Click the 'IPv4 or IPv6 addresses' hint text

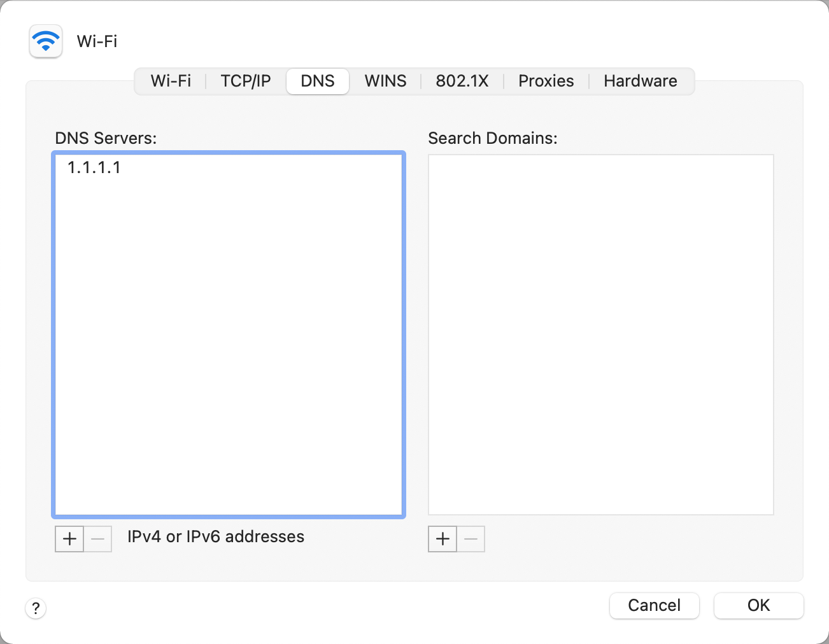tap(216, 537)
